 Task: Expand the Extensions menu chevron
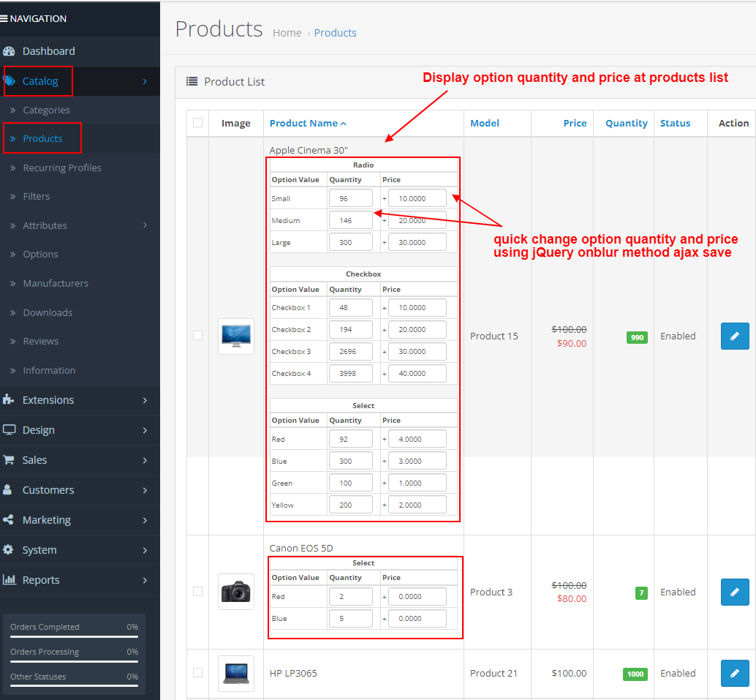(145, 400)
